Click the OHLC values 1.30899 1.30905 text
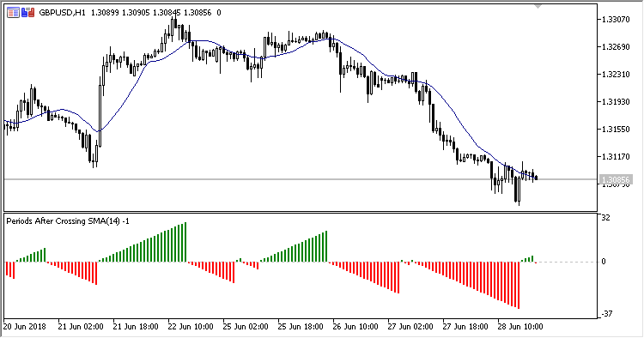Viewport: 644px width, 338px height. point(120,13)
